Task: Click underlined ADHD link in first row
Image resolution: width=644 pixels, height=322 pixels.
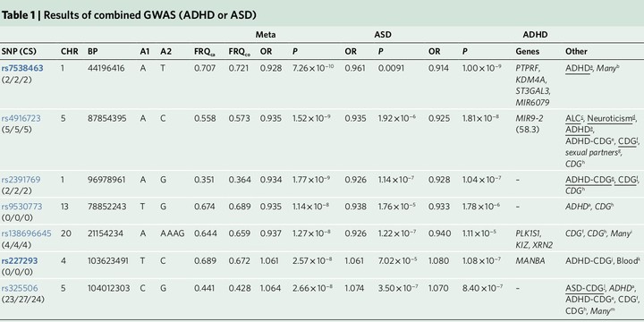Action: point(579,68)
